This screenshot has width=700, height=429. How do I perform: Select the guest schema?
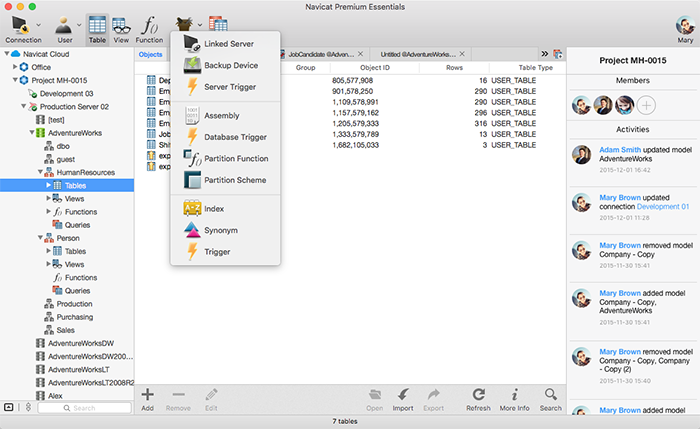67,159
